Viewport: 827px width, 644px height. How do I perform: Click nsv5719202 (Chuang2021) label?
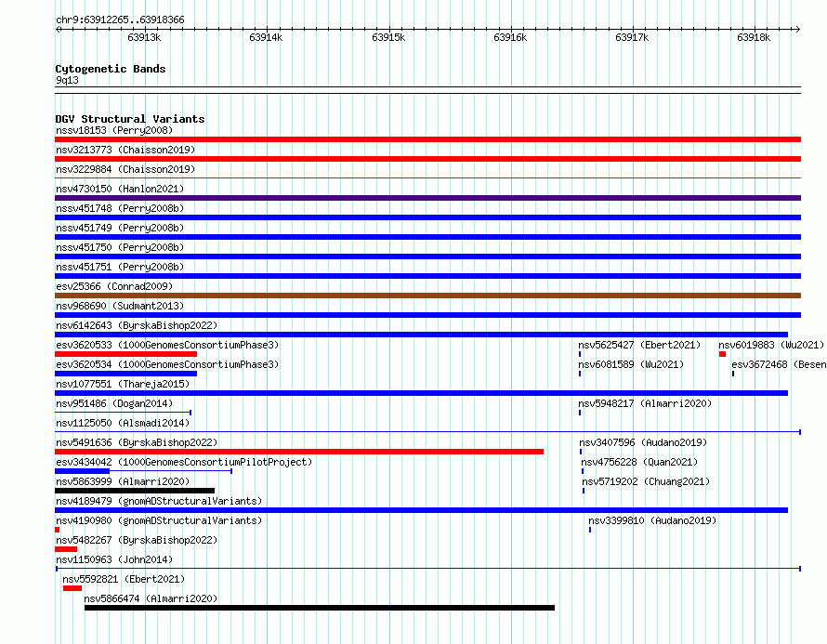(646, 481)
